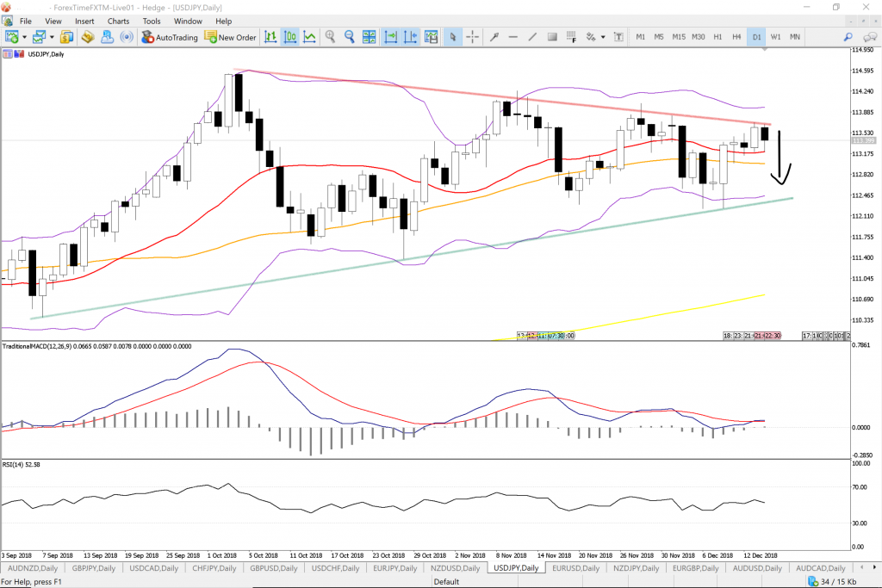Click the New Order button
This screenshot has width=882, height=588.
pyautogui.click(x=230, y=37)
